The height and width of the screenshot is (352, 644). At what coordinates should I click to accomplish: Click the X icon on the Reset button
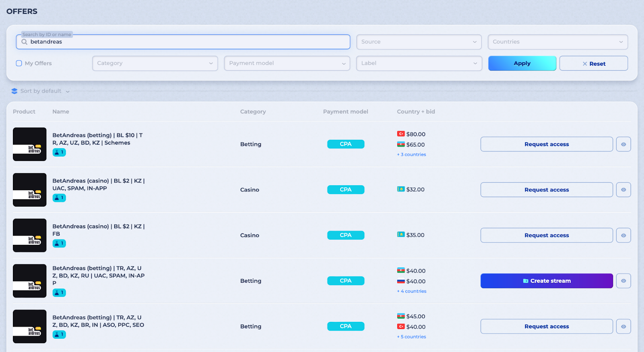tap(585, 64)
